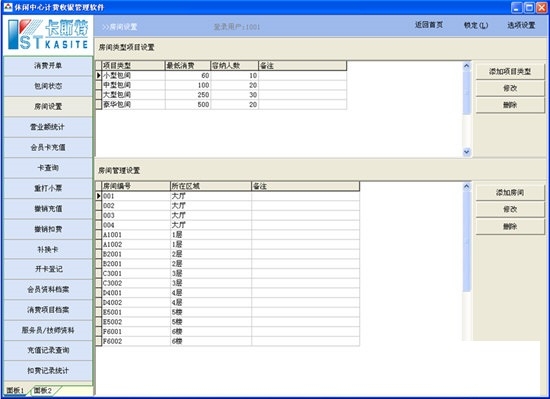This screenshot has height=399, width=550.
Task: Select row marker for 小型包间
Action: [x=99, y=75]
